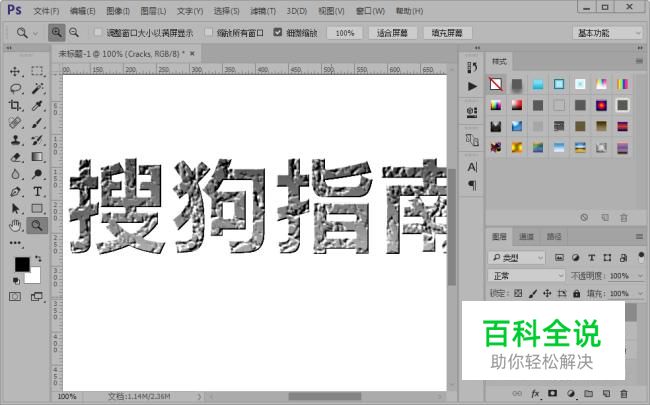Swap foreground and background colors
The image size is (650, 405).
(38, 258)
